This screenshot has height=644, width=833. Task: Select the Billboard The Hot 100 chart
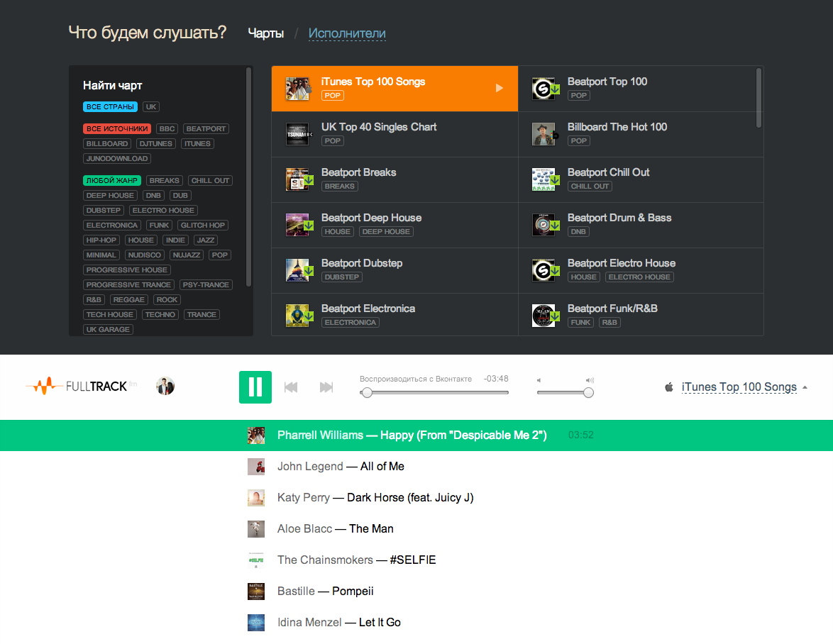641,134
